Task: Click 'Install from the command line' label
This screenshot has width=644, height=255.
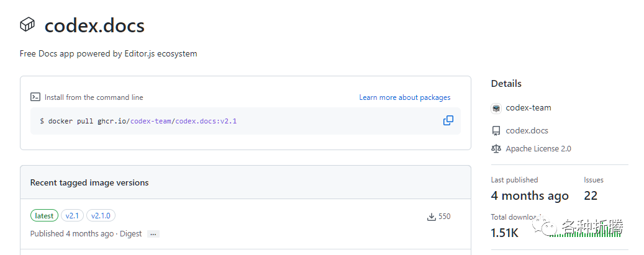Action: 94,97
